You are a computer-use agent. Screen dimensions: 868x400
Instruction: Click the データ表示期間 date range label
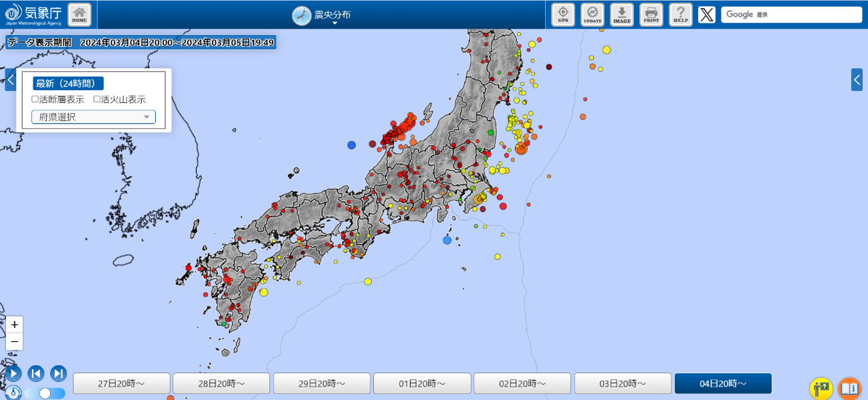pyautogui.click(x=140, y=42)
